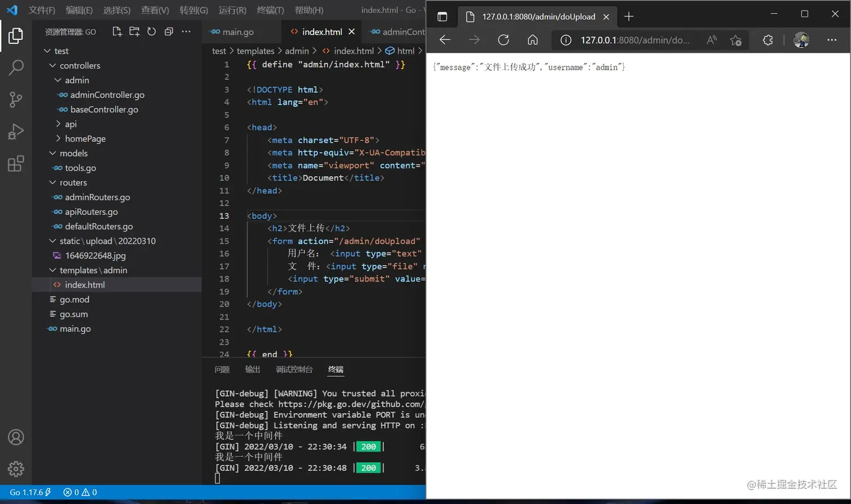This screenshot has height=504, width=851.
Task: Open explorer more actions ellipsis
Action: [186, 31]
